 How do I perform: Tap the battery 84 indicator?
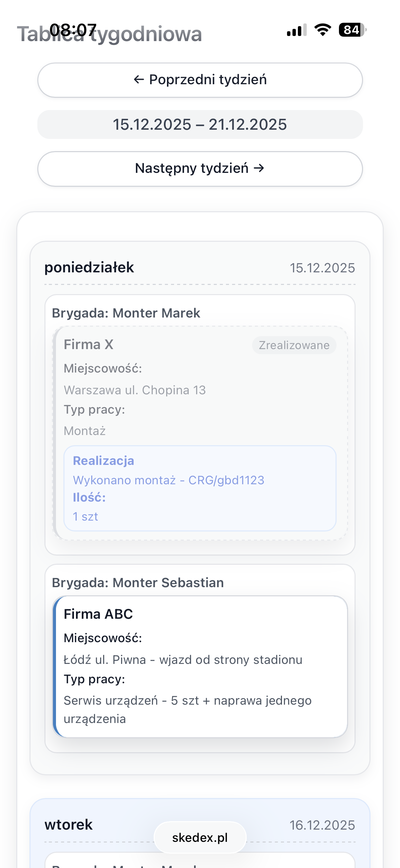tap(353, 30)
